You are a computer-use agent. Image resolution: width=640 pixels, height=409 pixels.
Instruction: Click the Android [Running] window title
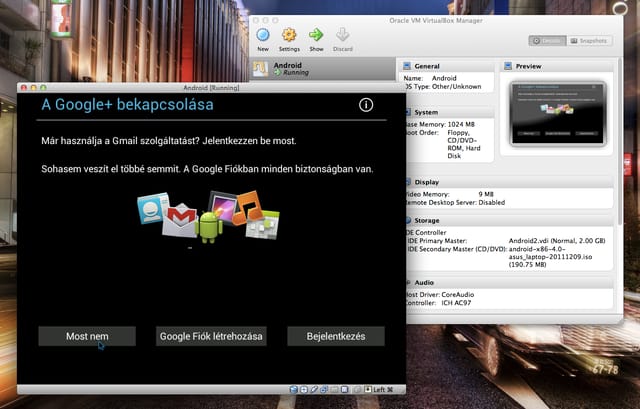tap(211, 88)
